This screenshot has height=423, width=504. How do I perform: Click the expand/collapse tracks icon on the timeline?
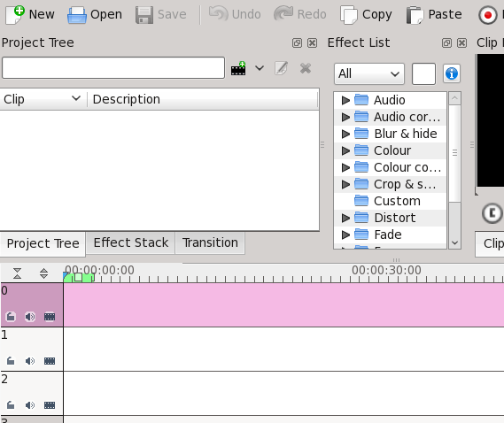pyautogui.click(x=43, y=273)
